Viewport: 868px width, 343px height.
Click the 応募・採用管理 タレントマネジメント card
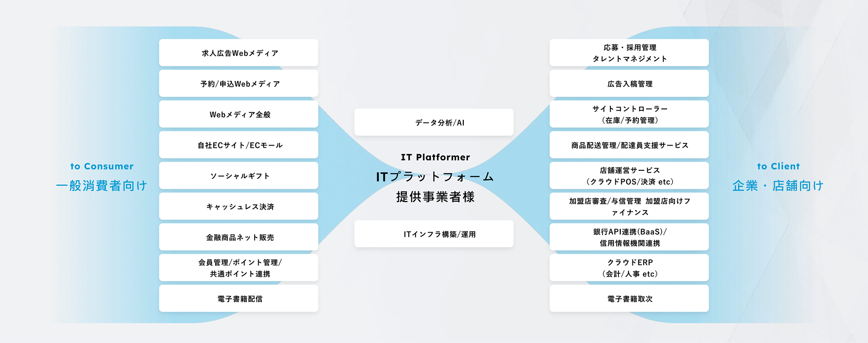pos(629,53)
